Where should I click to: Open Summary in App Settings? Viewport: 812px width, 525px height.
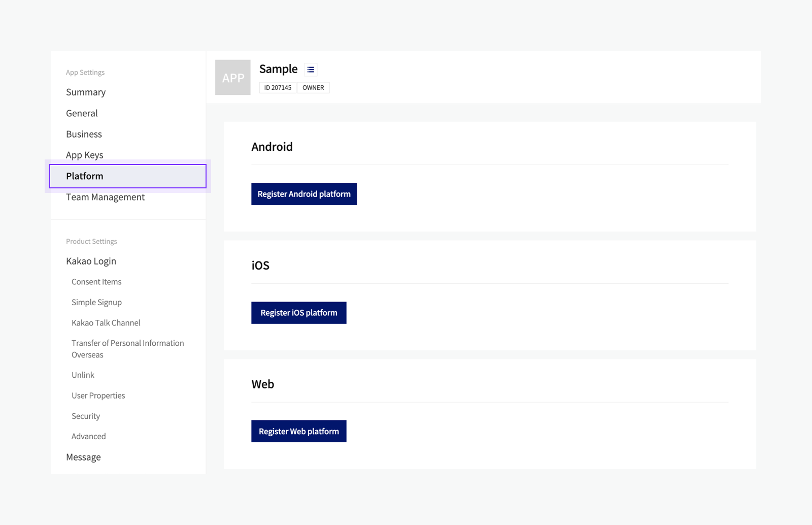86,92
